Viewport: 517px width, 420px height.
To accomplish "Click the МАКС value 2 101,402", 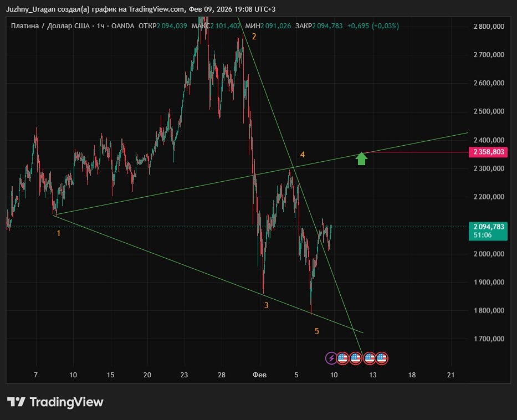I will [x=226, y=26].
